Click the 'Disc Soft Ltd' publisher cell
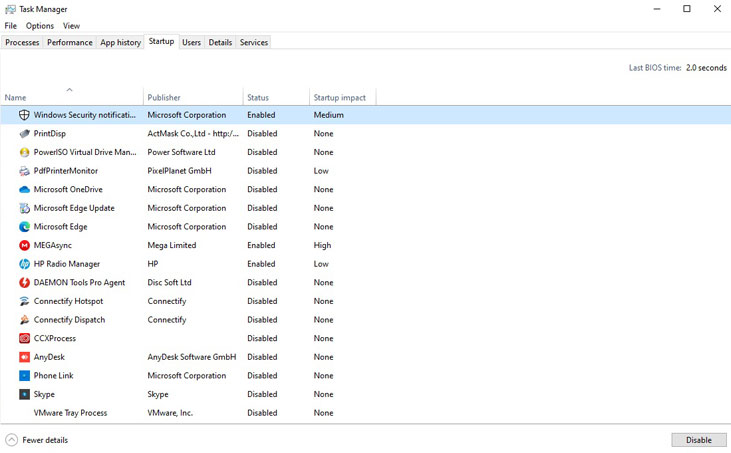The width and height of the screenshot is (731, 453). pos(169,282)
